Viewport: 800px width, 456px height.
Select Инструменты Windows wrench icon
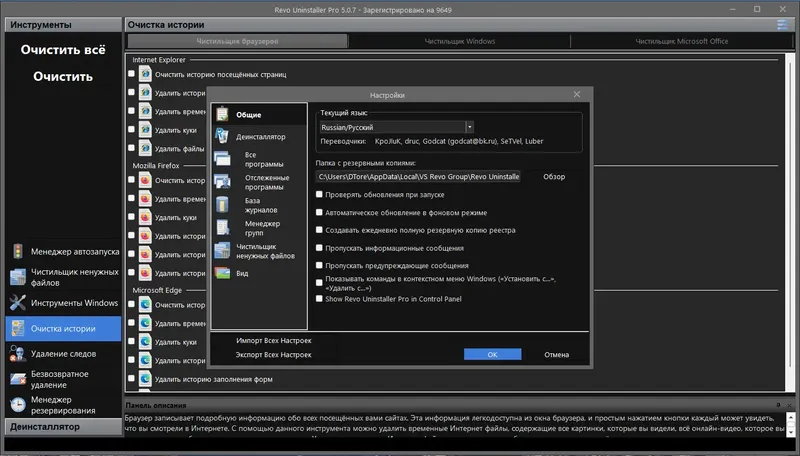tap(18, 302)
